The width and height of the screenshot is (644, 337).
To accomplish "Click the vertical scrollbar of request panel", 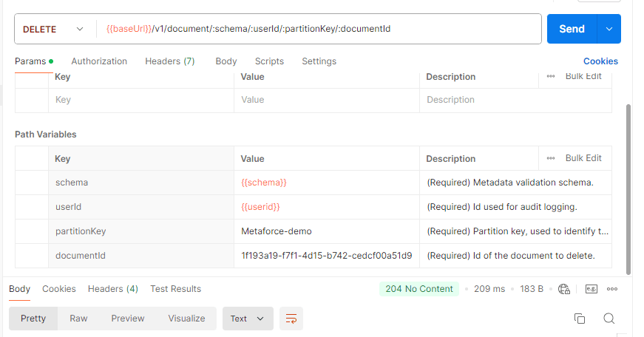I will tap(628, 185).
